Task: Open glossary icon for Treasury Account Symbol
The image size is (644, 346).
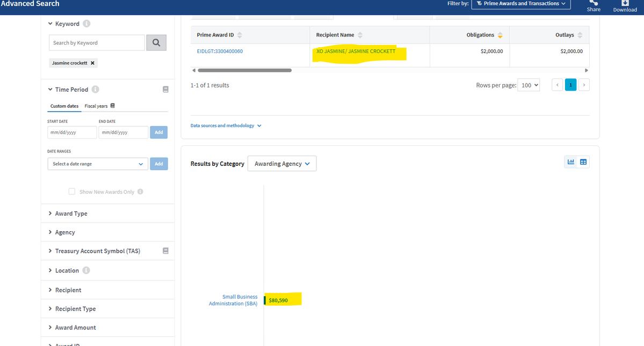Action: pyautogui.click(x=165, y=251)
